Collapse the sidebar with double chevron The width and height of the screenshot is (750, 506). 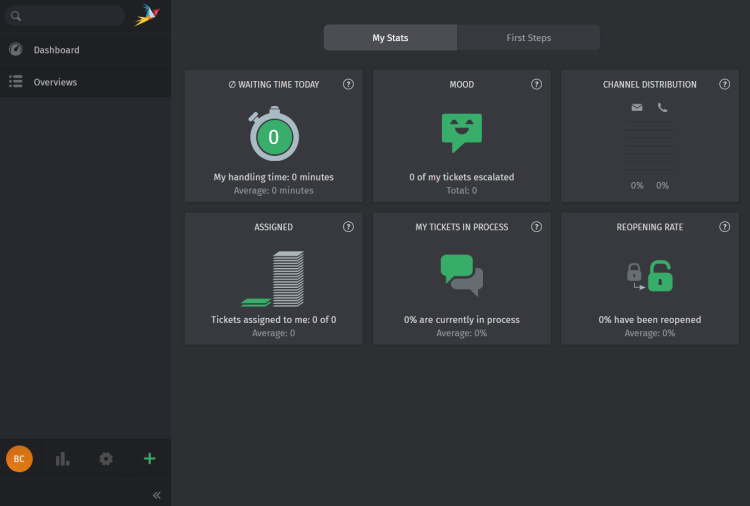coord(156,495)
